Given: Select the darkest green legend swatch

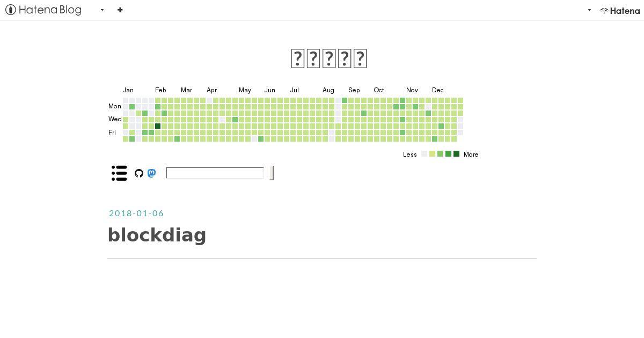Looking at the screenshot, I should pos(457,154).
